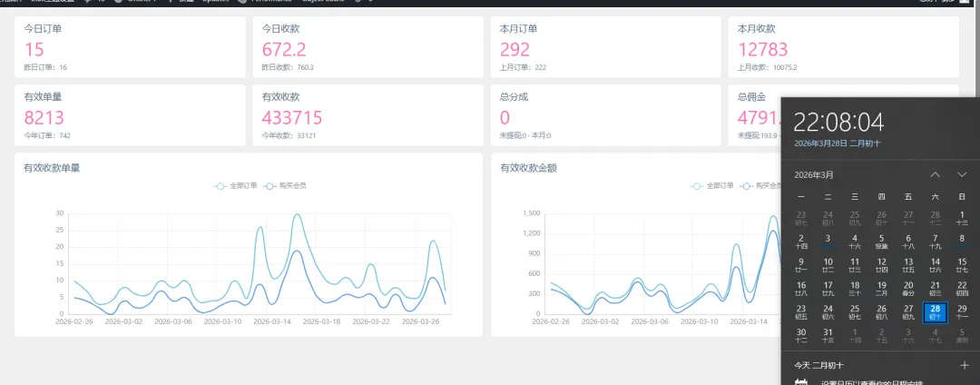
Task: Click the 本月收款 value 12783
Action: tap(763, 49)
